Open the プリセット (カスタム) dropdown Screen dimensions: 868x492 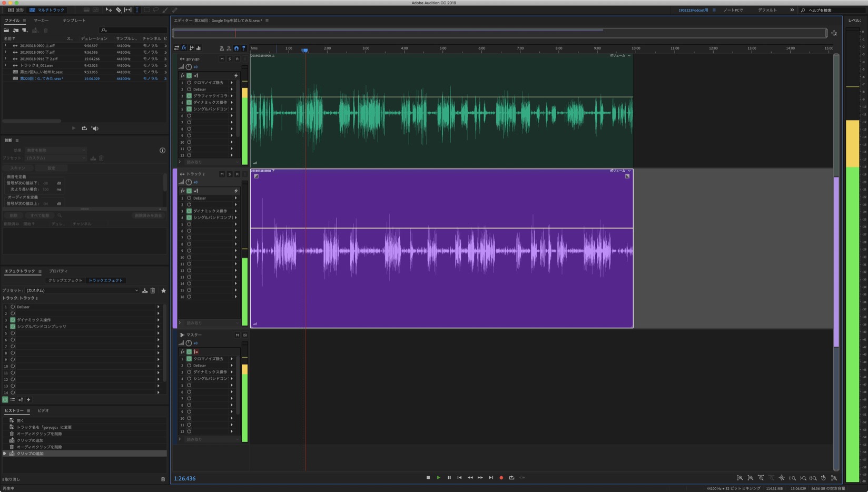coord(82,291)
